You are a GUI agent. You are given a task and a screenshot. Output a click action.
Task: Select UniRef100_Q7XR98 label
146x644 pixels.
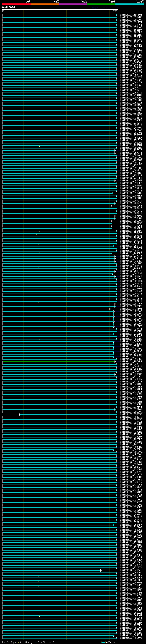coord(131,223)
